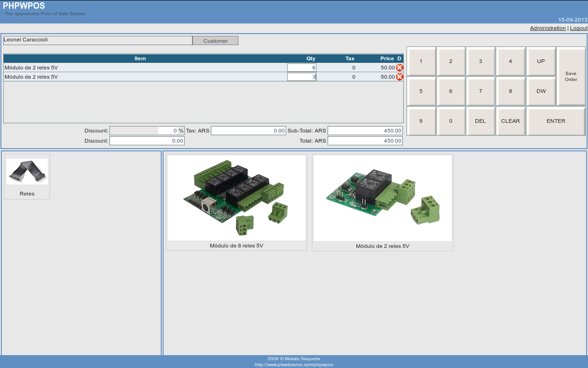Click the UP keypad arrow
Screen dimensions: 588x368
[541, 61]
